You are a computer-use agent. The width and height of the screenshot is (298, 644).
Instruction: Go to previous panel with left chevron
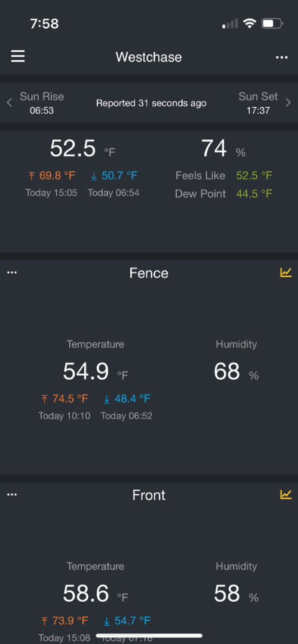tap(10, 103)
